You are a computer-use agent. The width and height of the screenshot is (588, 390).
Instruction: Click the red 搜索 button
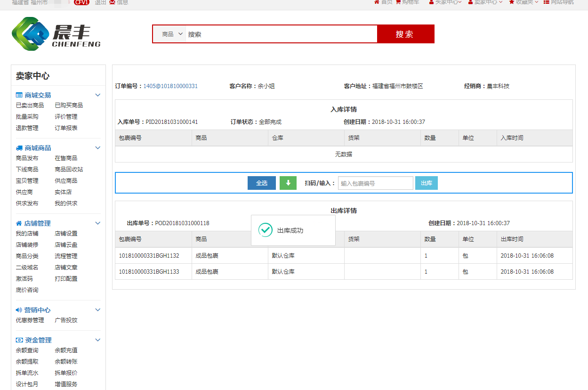[405, 34]
